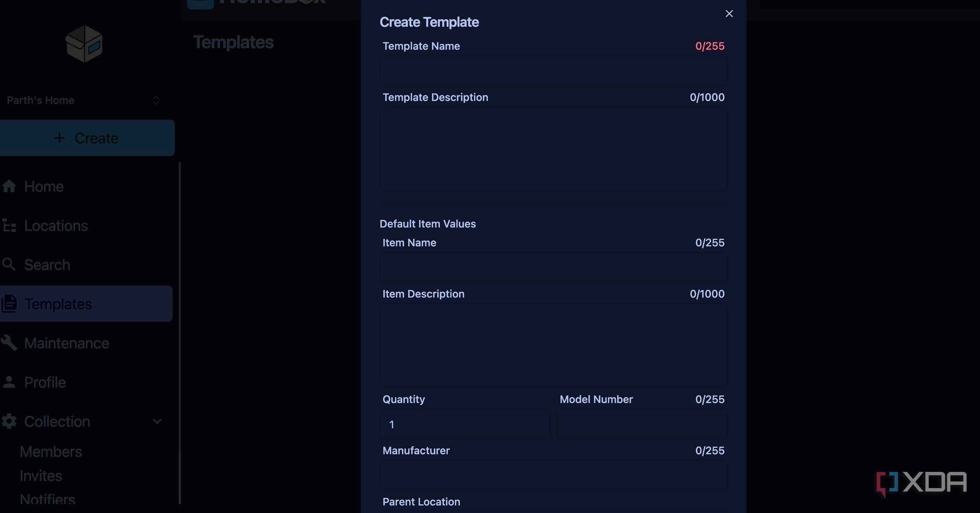Close the Create Template dialog
Viewport: 980px width, 513px height.
729,14
